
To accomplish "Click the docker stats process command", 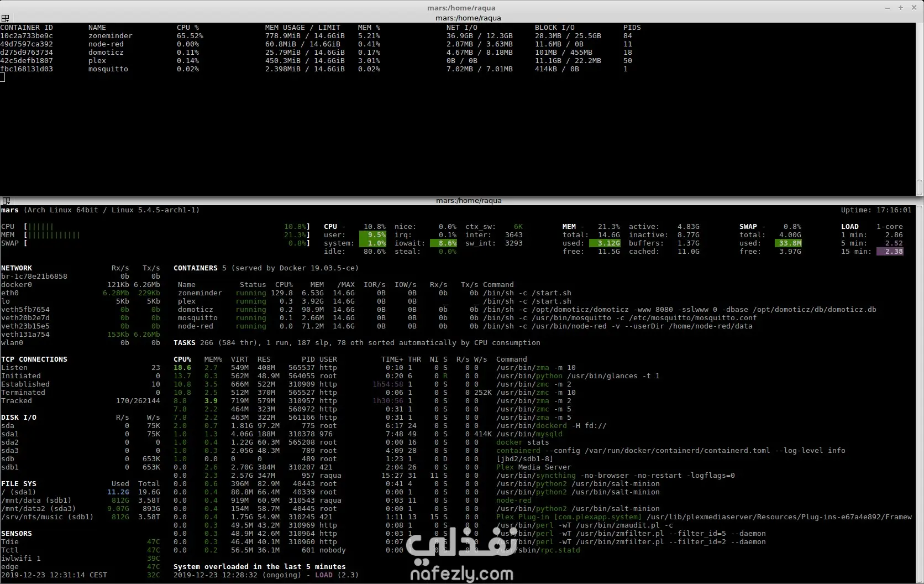I will click(x=523, y=442).
